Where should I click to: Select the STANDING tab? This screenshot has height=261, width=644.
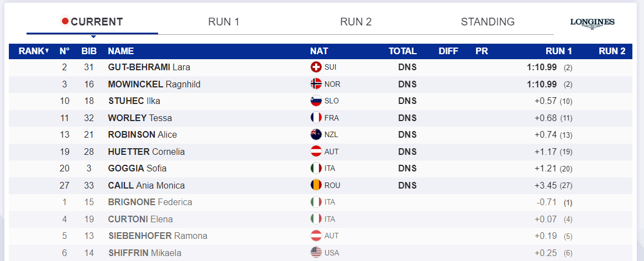point(488,22)
